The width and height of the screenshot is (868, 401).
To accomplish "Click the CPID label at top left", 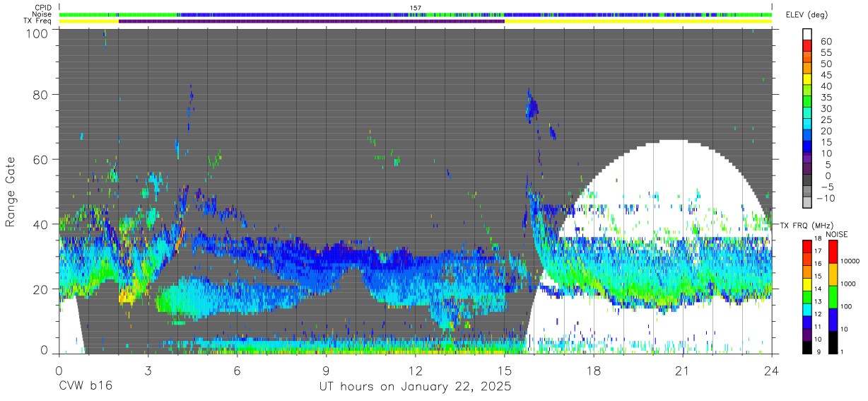I will [43, 8].
